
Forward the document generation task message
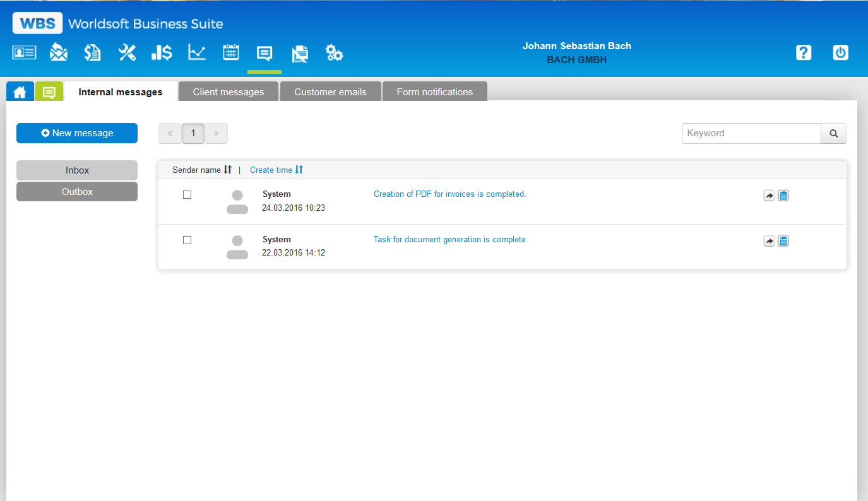point(769,241)
